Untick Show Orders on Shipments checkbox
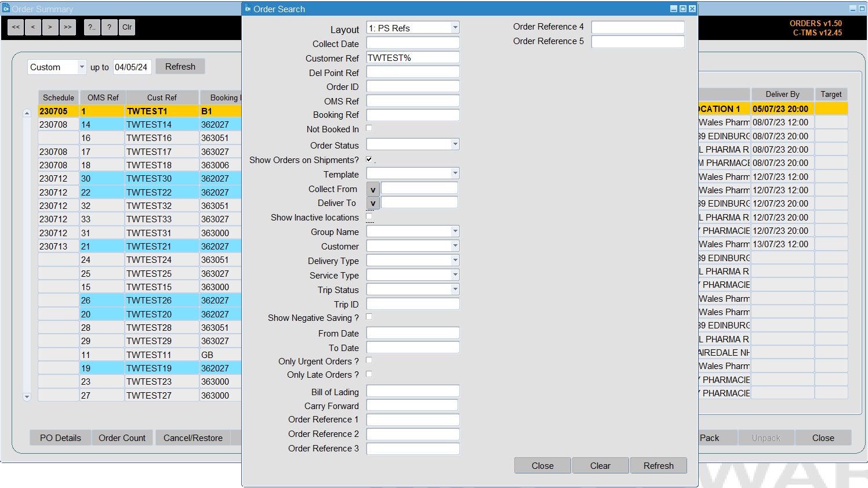 point(369,159)
